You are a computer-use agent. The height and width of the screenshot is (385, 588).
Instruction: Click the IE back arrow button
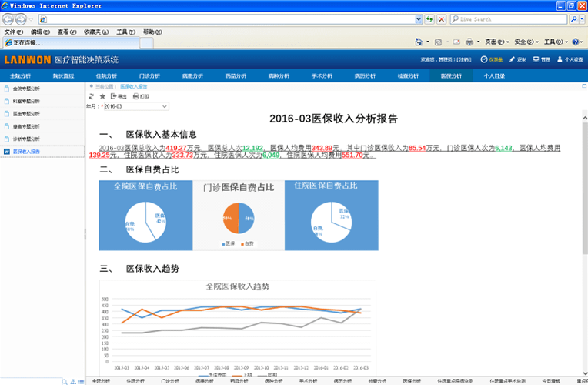8,19
